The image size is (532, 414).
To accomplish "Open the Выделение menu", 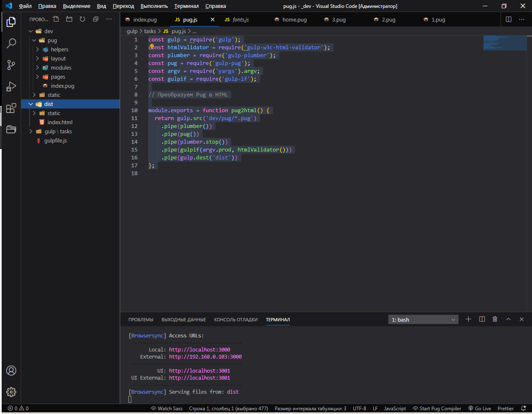I will 77,6.
